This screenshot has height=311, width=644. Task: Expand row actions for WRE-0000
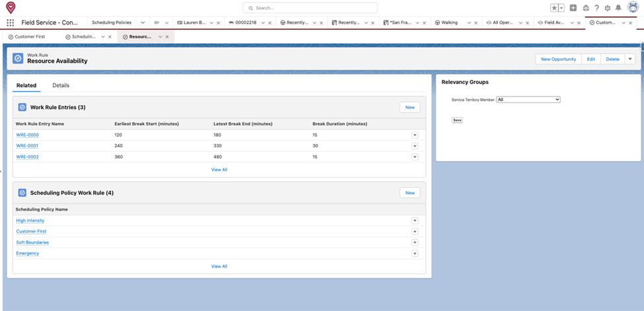click(x=415, y=135)
